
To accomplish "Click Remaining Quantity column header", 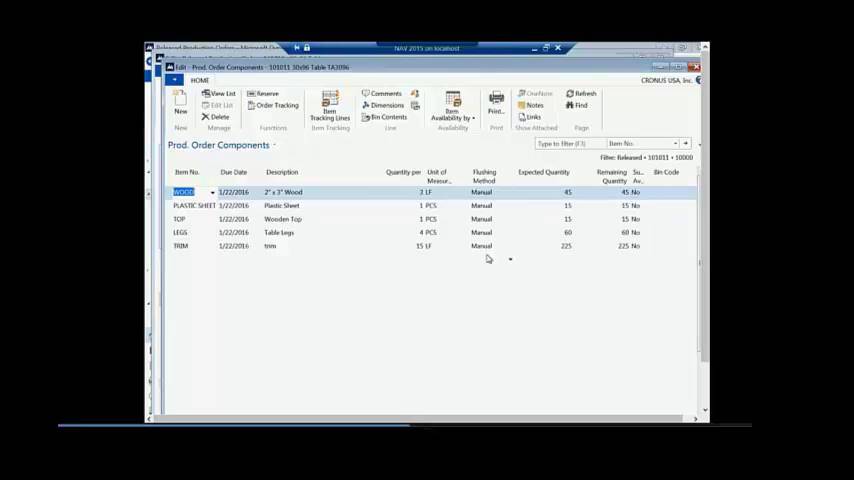I will [612, 177].
